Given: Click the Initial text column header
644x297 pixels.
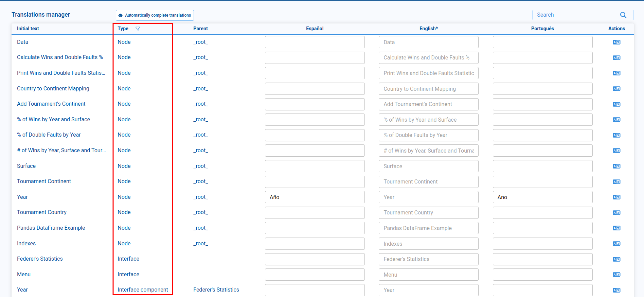Looking at the screenshot, I should pyautogui.click(x=28, y=29).
